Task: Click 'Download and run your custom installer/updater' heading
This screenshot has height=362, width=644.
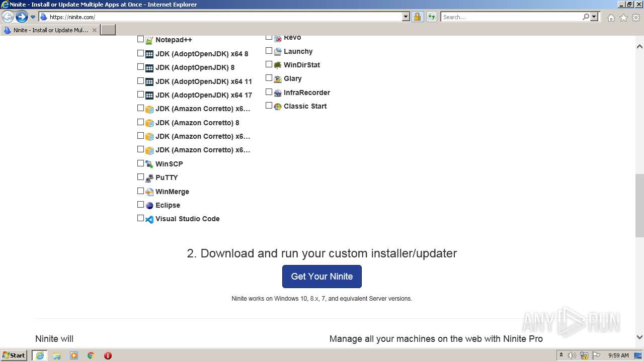Action: [x=322, y=253]
